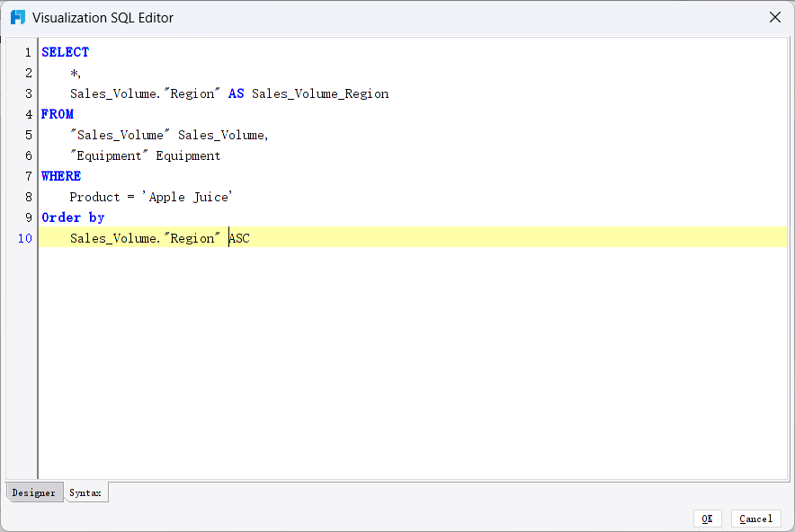The width and height of the screenshot is (795, 532).
Task: Confirm with the OK button
Action: click(707, 519)
